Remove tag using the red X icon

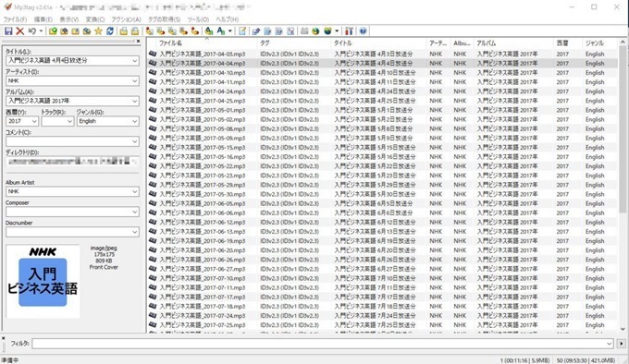20,31
